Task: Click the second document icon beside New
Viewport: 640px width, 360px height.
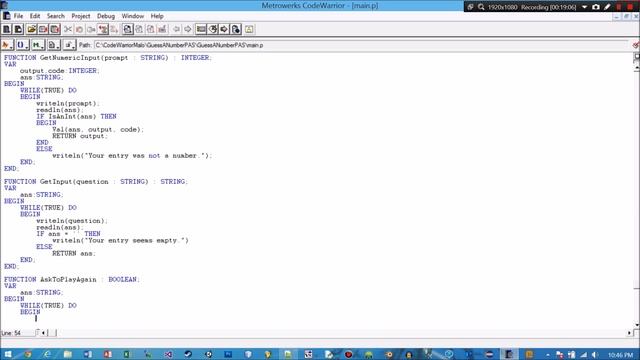Action: 18,29
